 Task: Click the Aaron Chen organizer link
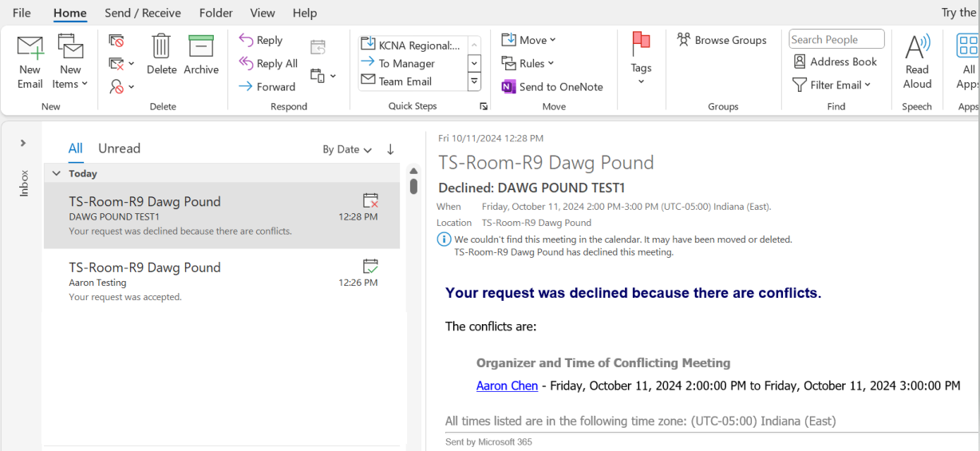point(507,386)
